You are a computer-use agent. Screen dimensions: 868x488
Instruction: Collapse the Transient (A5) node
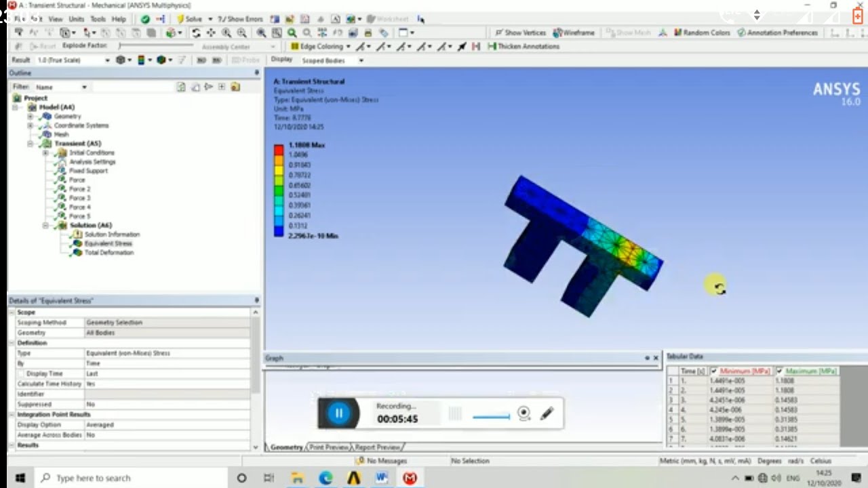(x=30, y=144)
